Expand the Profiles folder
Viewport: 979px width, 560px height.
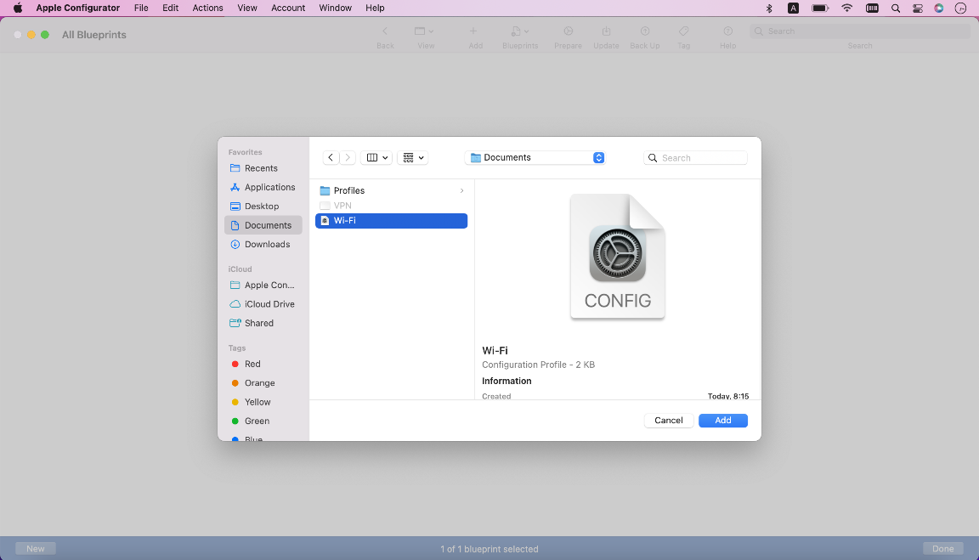click(x=391, y=191)
